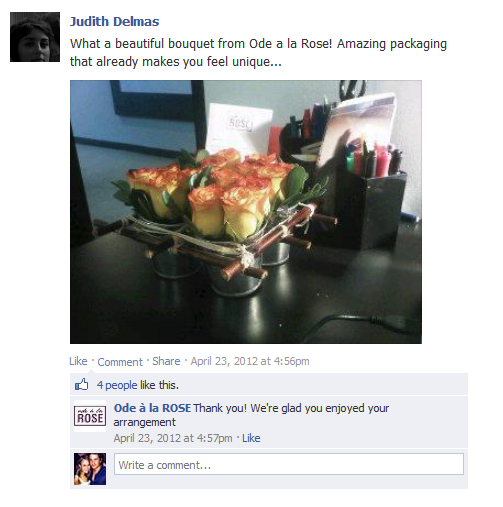Click the post text about beautiful bouquet
The height and width of the screenshot is (507, 503).
pyautogui.click(x=258, y=53)
